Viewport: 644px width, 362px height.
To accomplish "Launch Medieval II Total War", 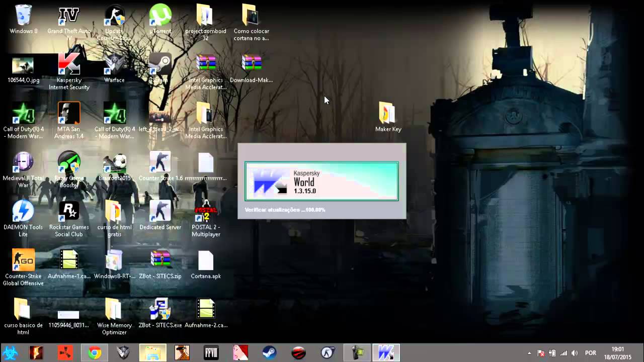I will (23, 162).
